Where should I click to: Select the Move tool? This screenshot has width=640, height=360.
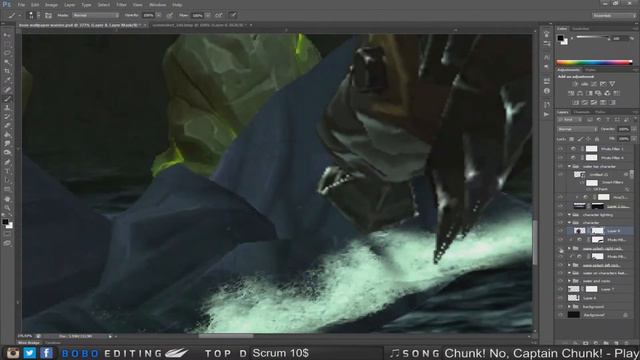tap(7, 36)
